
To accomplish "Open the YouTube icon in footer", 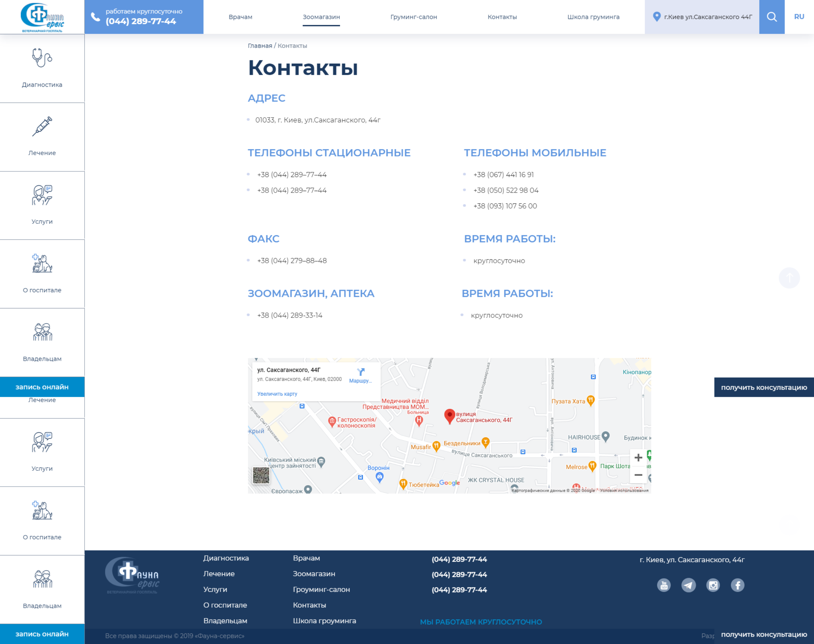I will (x=664, y=585).
